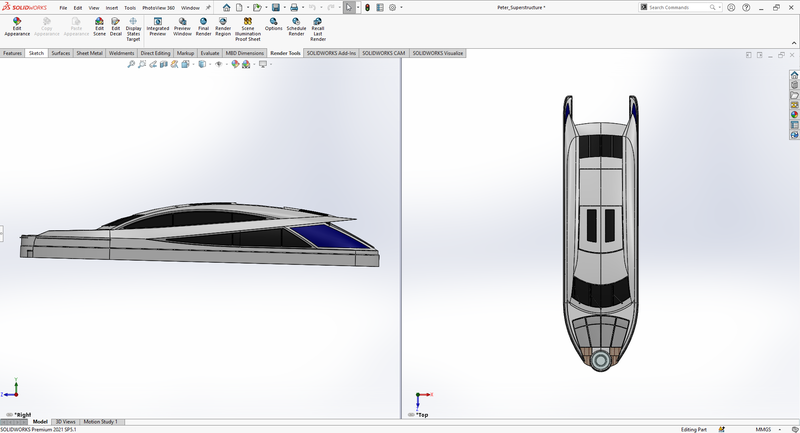Toggle link views icon left of *Right label
Image resolution: width=800 pixels, height=433 pixels.
9,415
